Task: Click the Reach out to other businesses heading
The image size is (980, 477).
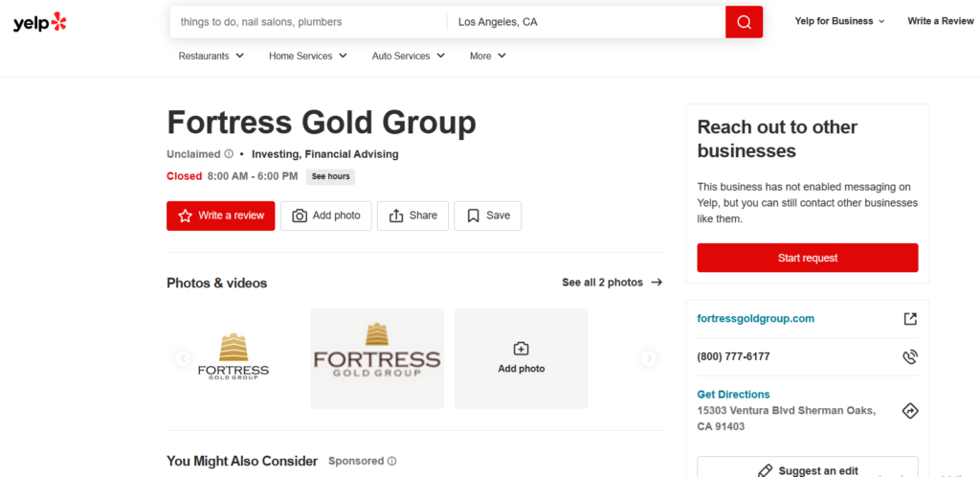Action: tap(778, 139)
